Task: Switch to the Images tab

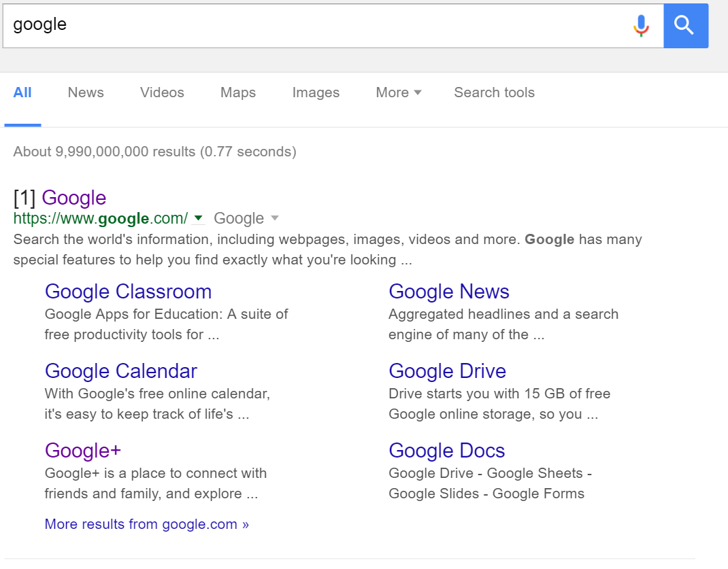Action: tap(316, 92)
